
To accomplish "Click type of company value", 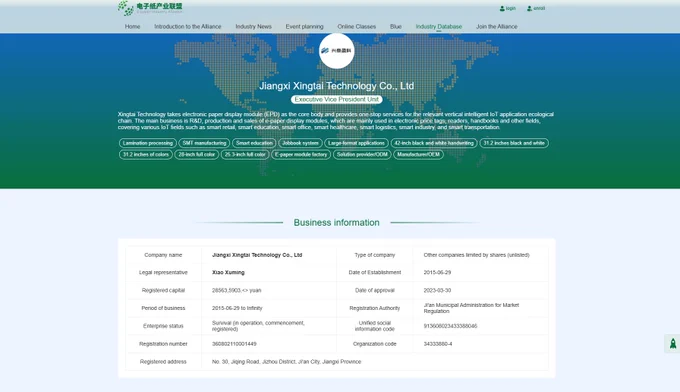I will [x=476, y=255].
